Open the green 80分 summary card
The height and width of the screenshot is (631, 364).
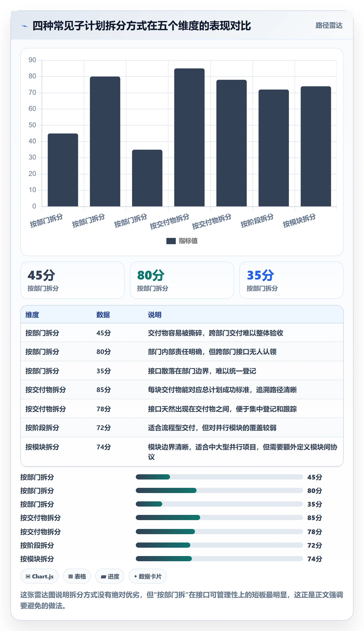click(182, 280)
